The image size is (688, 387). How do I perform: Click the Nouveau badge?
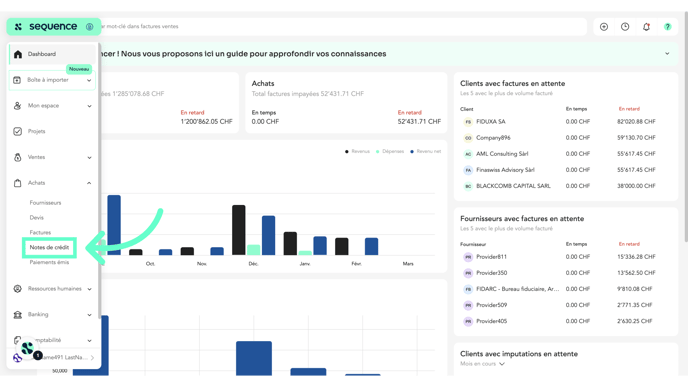(79, 69)
